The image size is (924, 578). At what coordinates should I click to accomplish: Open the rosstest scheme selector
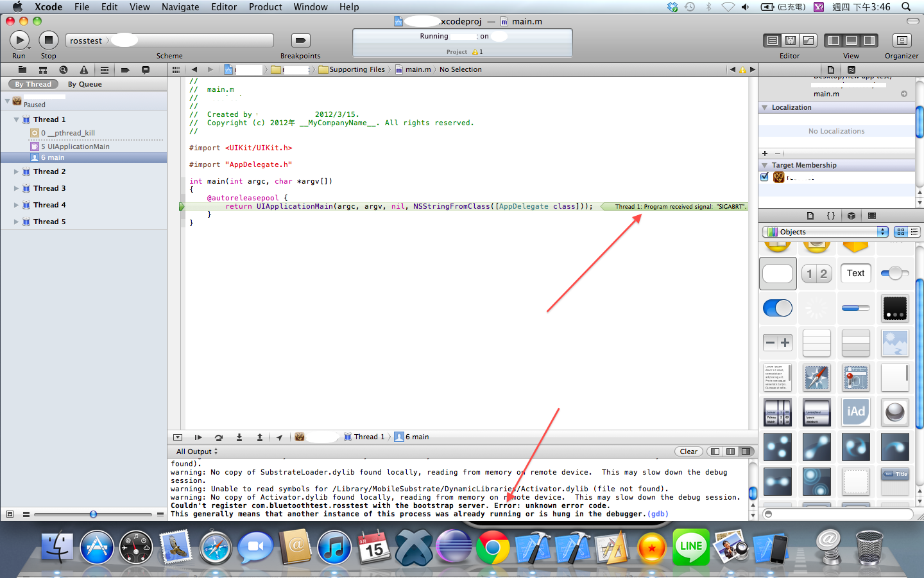170,40
